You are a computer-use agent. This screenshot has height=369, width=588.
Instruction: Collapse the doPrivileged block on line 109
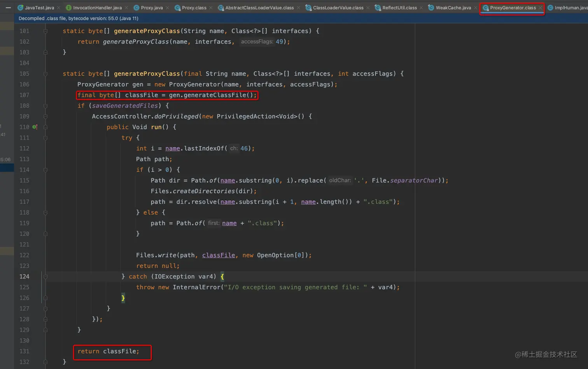click(x=45, y=116)
